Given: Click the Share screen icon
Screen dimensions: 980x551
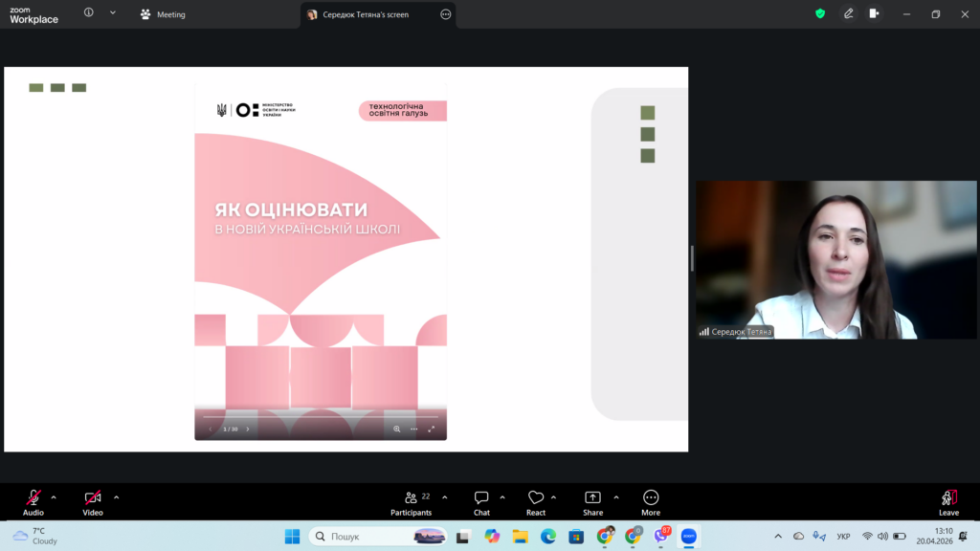Looking at the screenshot, I should click(592, 502).
